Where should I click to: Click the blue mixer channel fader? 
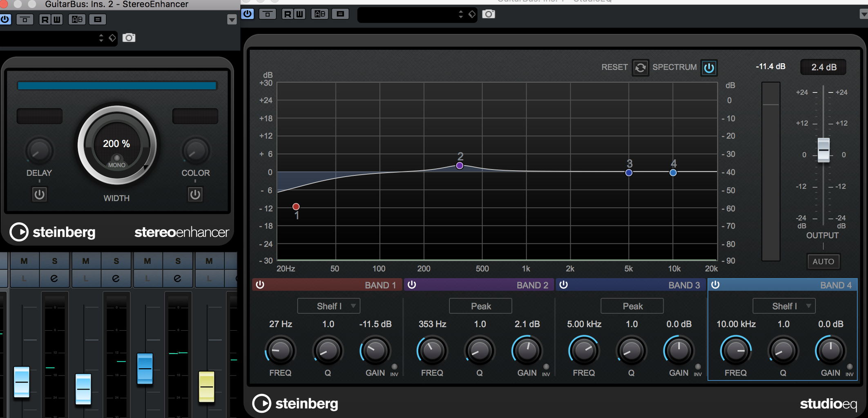click(x=145, y=369)
